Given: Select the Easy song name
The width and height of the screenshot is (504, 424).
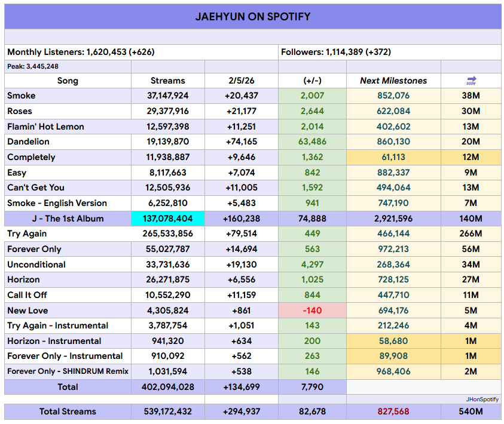Looking at the screenshot, I should click(x=17, y=173).
